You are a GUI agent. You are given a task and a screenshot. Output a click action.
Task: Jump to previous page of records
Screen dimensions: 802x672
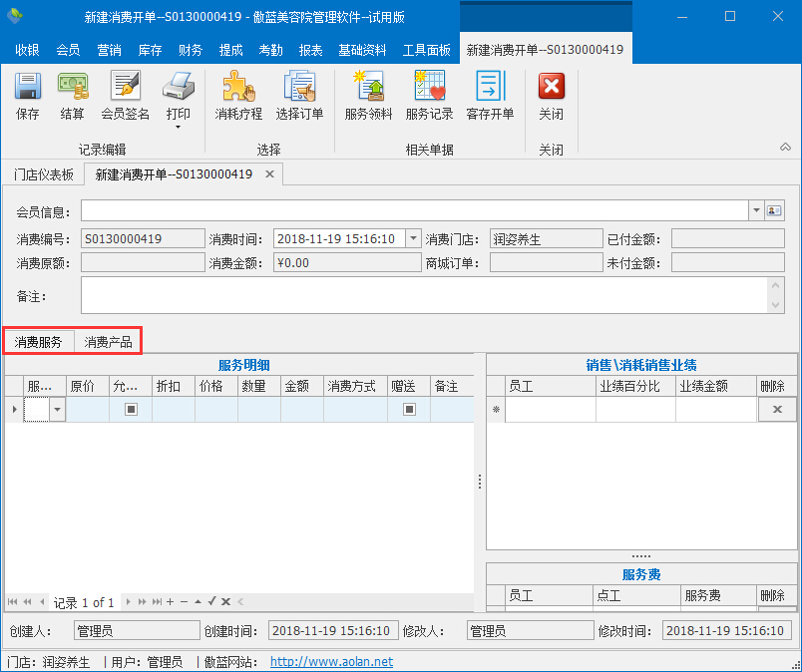coord(27,602)
